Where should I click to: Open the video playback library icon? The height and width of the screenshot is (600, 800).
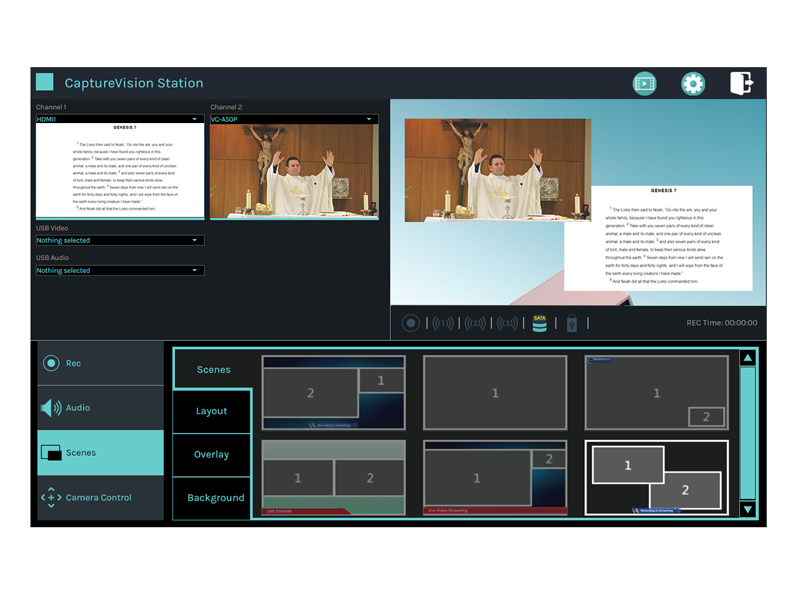click(x=645, y=84)
